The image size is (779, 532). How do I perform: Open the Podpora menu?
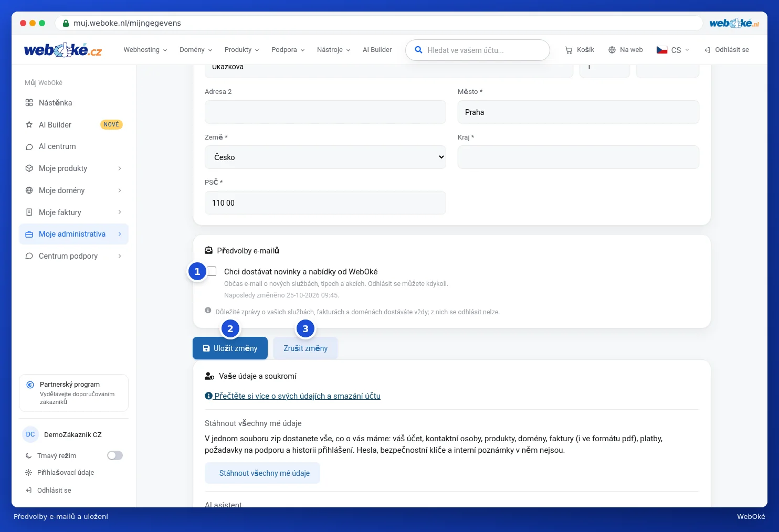pos(288,50)
